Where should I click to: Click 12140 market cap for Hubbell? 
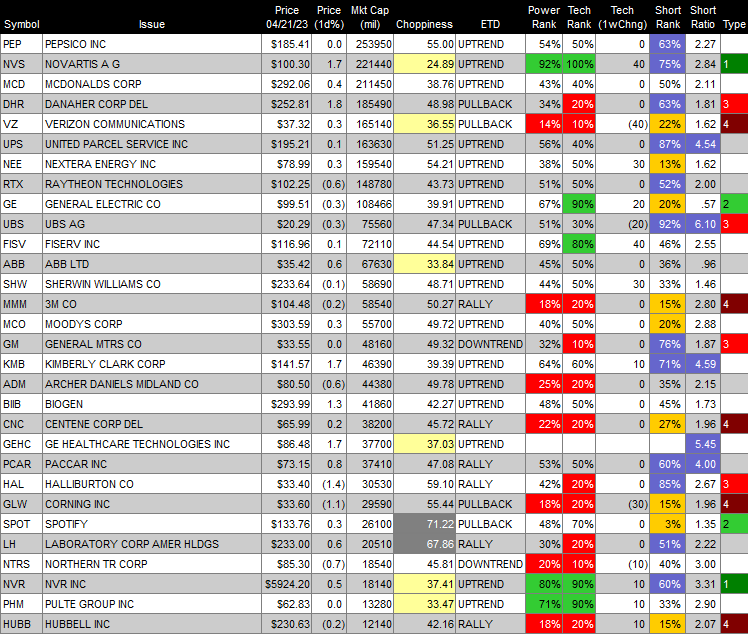370,625
